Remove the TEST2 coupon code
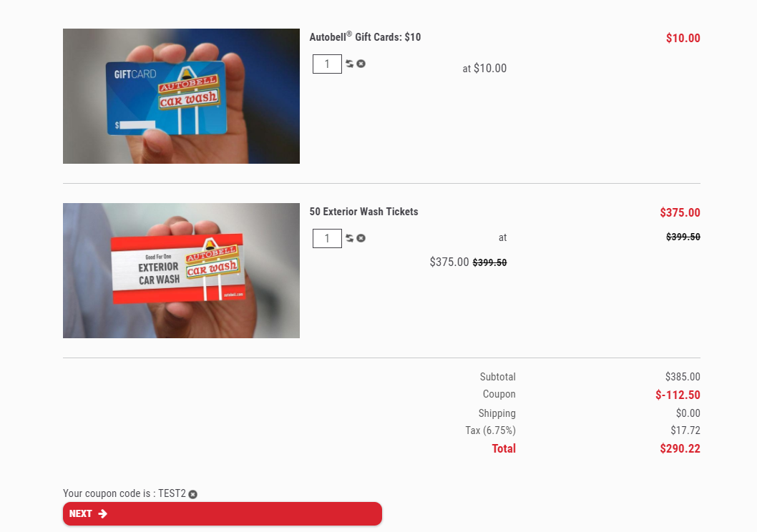 pos(193,494)
